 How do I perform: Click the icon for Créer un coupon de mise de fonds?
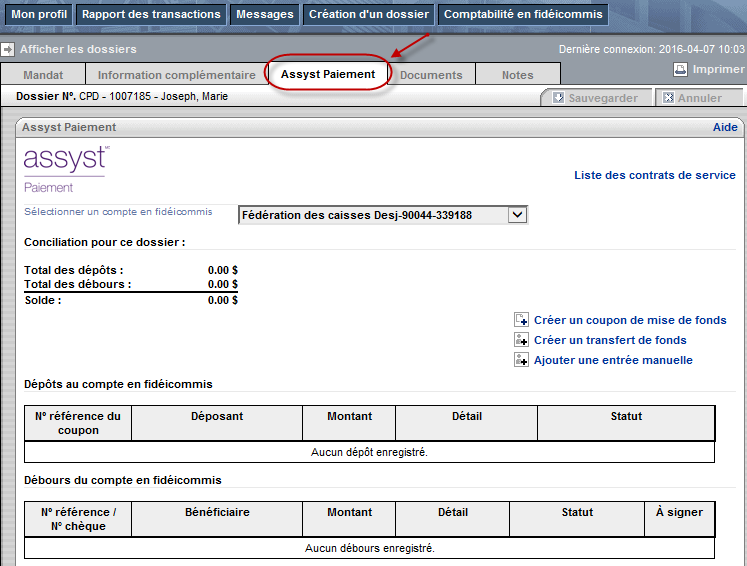coord(520,320)
